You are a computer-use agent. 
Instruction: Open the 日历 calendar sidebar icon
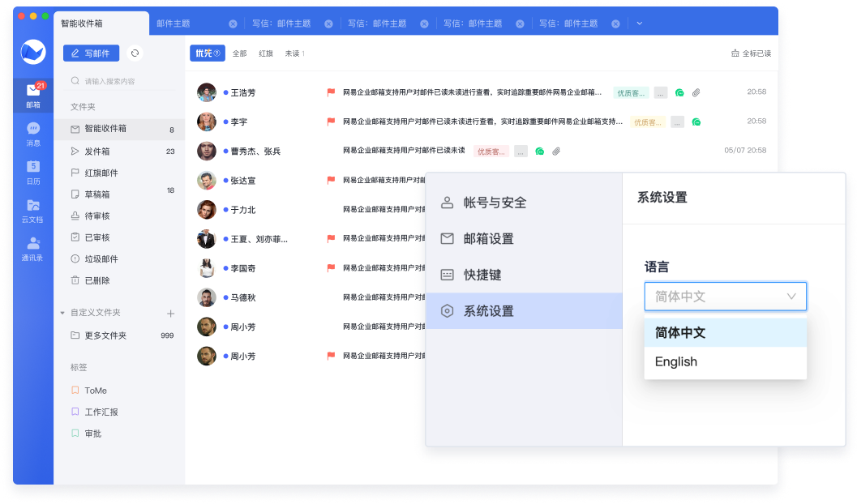tap(33, 172)
